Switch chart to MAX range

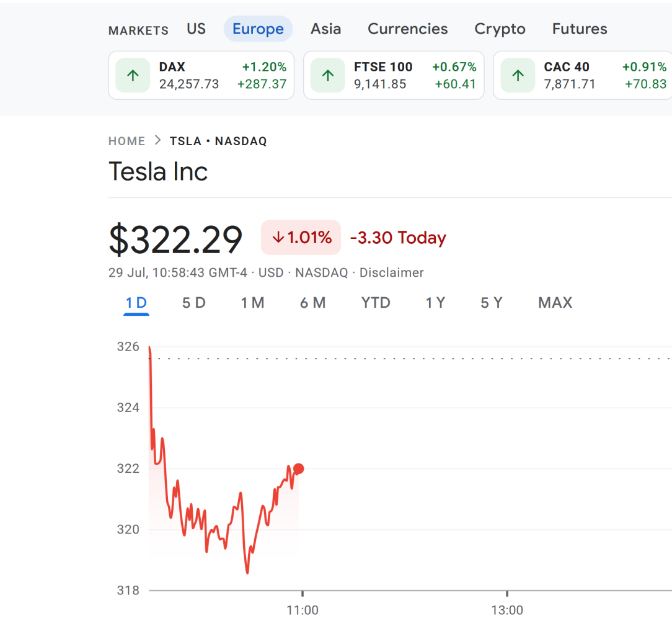tap(555, 303)
